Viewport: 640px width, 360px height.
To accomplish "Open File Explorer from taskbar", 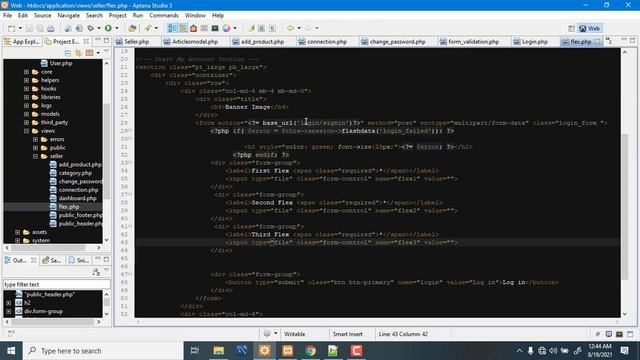I will coord(219,351).
